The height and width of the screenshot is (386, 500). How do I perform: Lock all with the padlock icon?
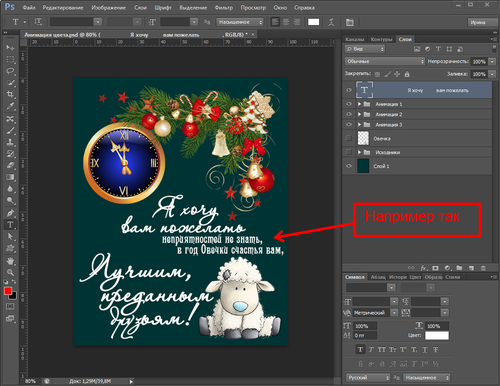407,74
